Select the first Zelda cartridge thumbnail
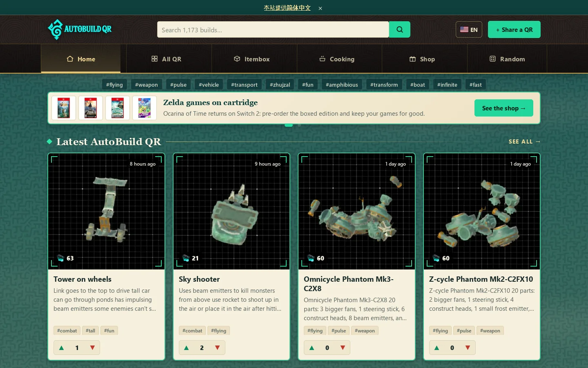This screenshot has width=588, height=368. (64, 108)
